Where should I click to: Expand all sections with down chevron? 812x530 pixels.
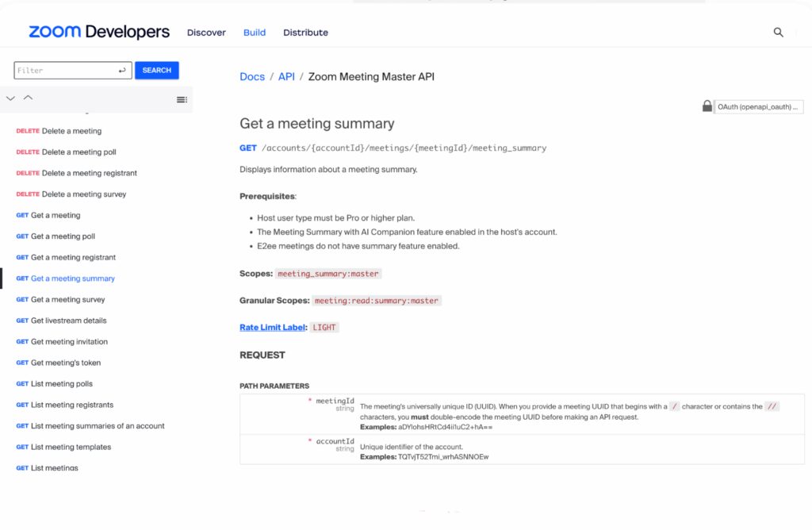[10, 98]
